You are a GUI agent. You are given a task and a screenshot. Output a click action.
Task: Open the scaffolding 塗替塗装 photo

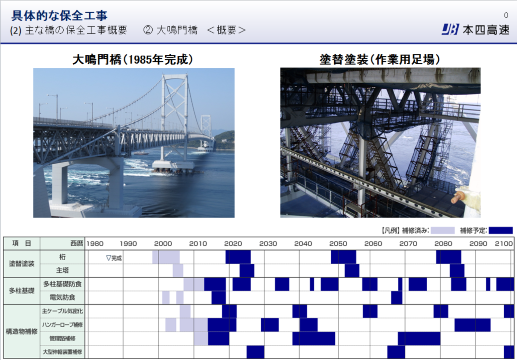pos(380,143)
